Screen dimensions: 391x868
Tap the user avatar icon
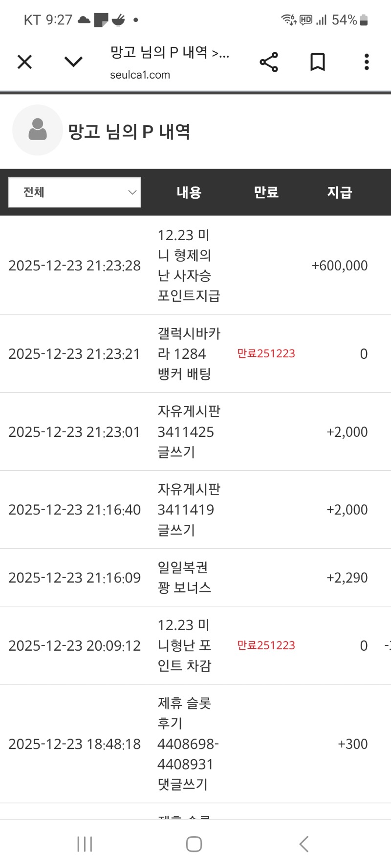coord(38,130)
